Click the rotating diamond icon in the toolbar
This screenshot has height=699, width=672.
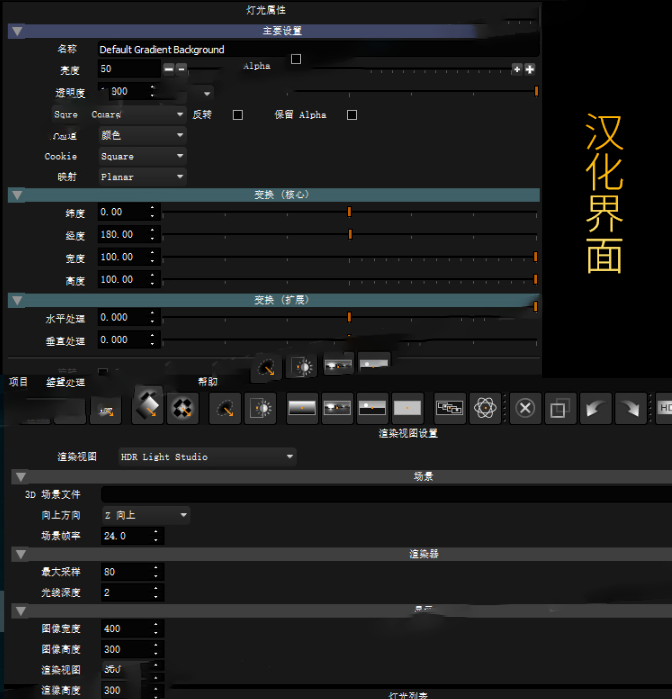coord(148,406)
